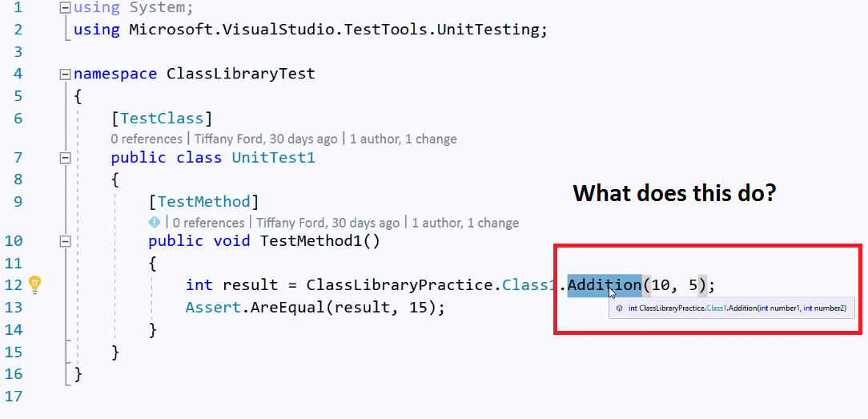The width and height of the screenshot is (868, 419).
Task: Collapse the UnitTest1 class
Action: pos(66,158)
